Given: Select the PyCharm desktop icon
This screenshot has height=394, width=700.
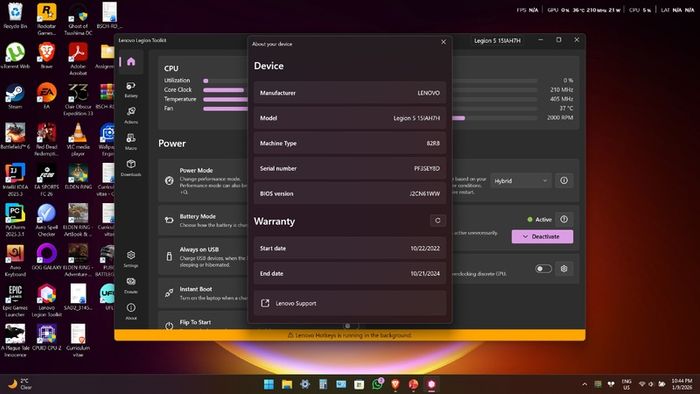Looking at the screenshot, I should (x=15, y=220).
